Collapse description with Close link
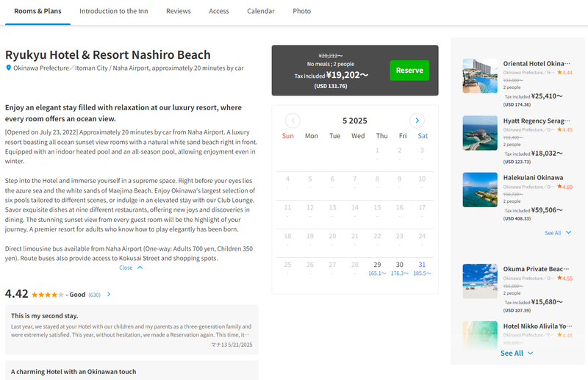Image resolution: width=588 pixels, height=380 pixels. (126, 268)
